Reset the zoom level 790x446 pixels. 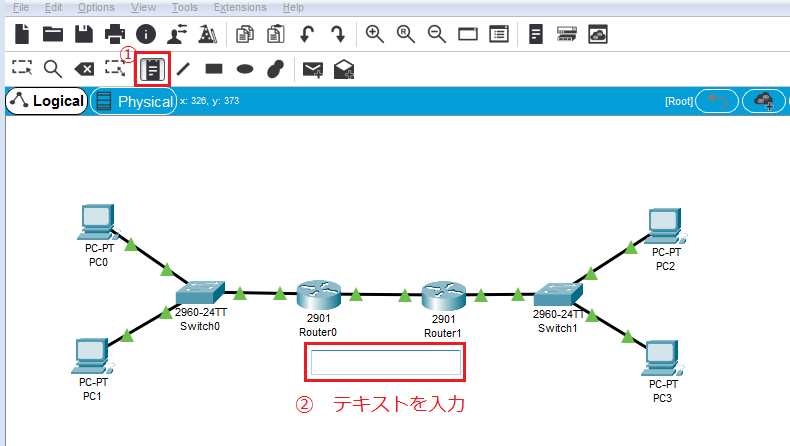click(x=406, y=34)
